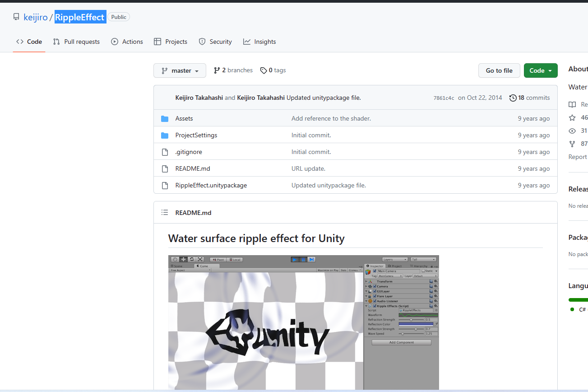The image size is (588, 392).
Task: Open the RippleEffect.unitypackage file link
Action: (x=211, y=185)
